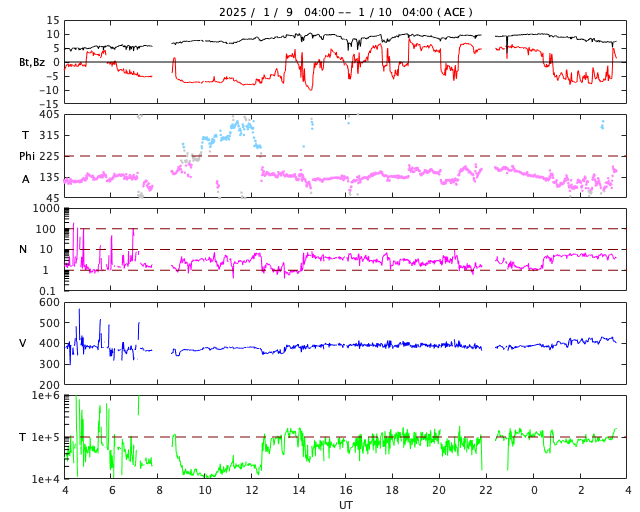Image resolution: width=640 pixels, height=512 pixels.
Task: Click the '135' tick label
Action: click(x=49, y=177)
